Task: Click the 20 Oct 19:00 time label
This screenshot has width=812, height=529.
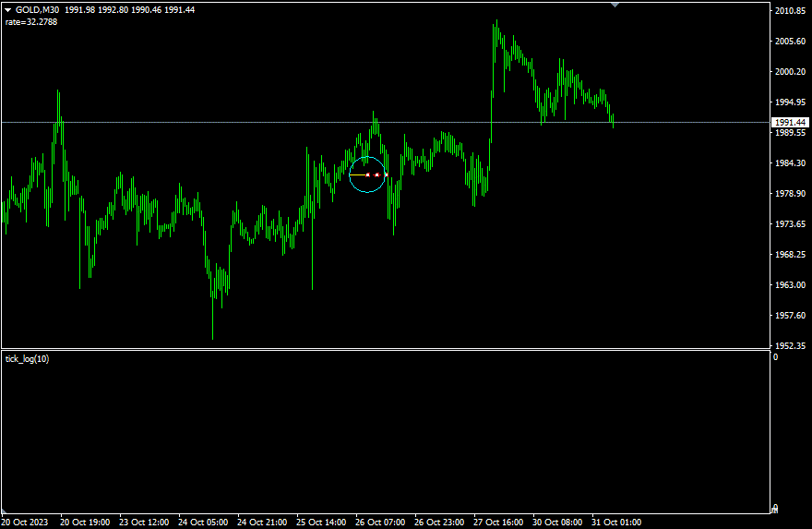Action: 85,522
